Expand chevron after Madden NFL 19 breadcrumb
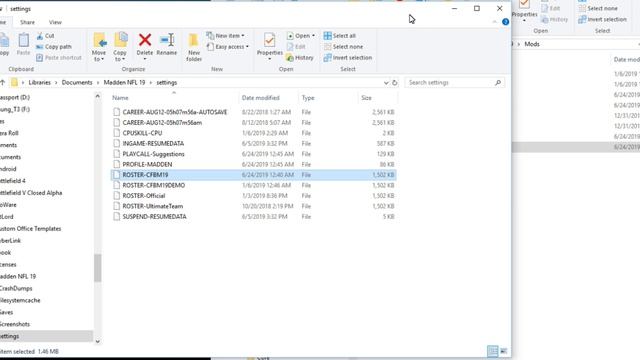 pyautogui.click(x=151, y=83)
